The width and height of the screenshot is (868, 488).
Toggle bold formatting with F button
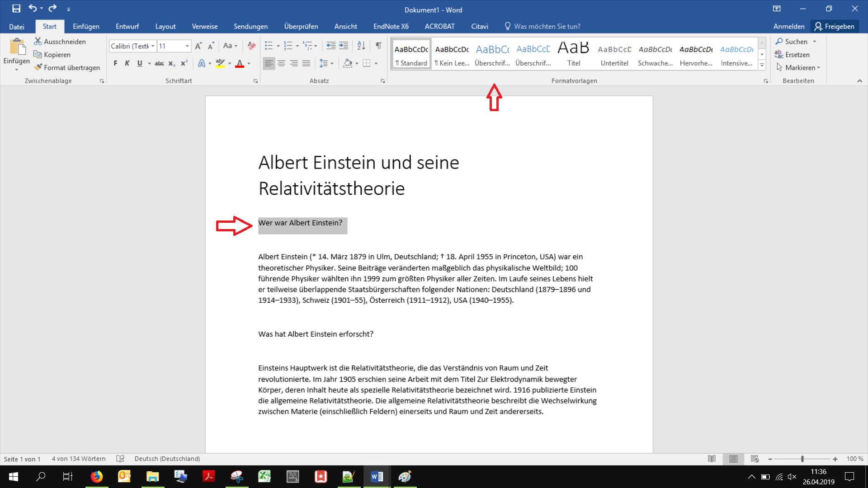pos(115,63)
